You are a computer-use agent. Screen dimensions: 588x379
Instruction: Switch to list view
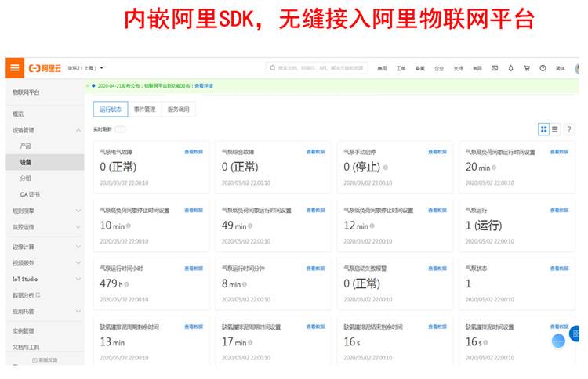[554, 129]
